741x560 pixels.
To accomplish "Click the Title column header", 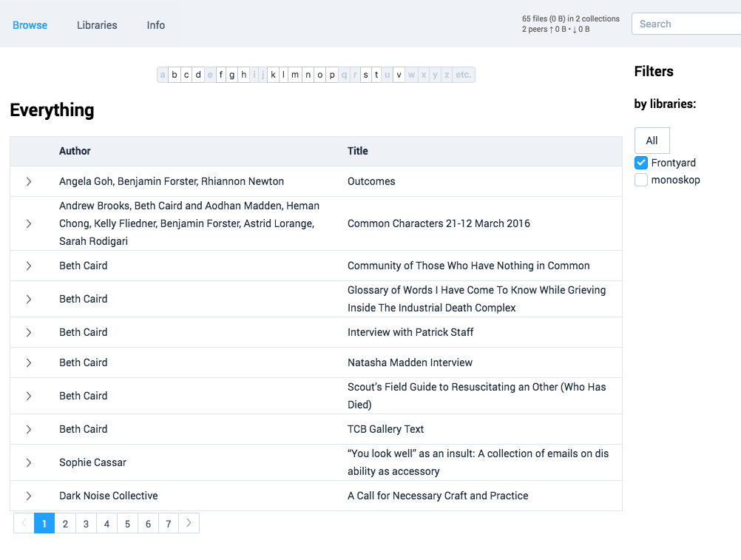I will (358, 151).
